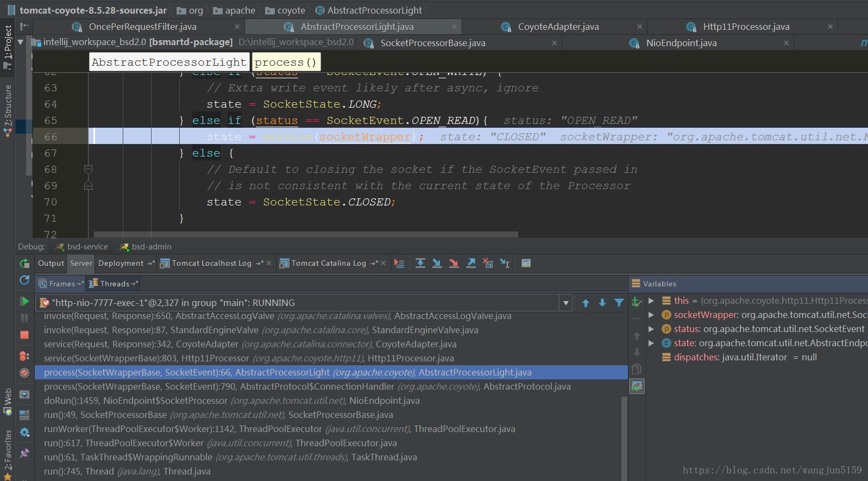Select the service():342 CoyoteAdapter stack frame
The image size is (868, 481).
pos(331,344)
